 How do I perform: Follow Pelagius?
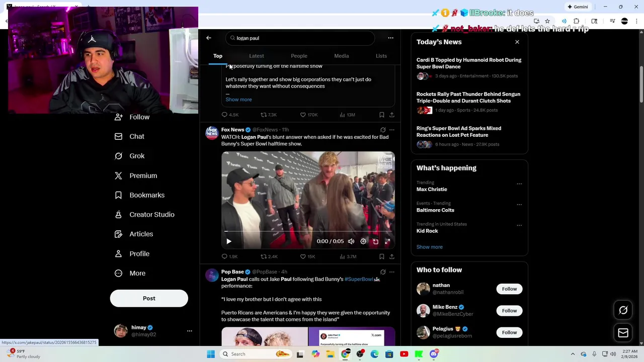pos(509,332)
